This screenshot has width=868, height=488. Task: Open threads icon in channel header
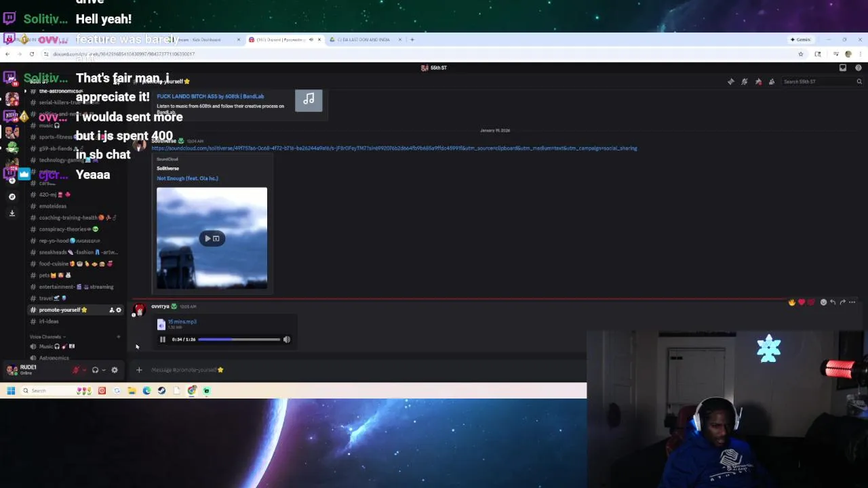click(730, 81)
